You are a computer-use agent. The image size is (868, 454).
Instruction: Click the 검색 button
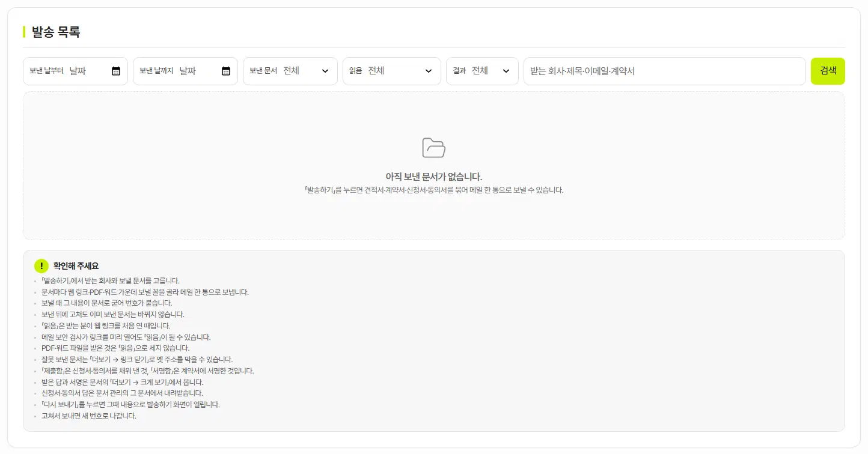coord(828,71)
